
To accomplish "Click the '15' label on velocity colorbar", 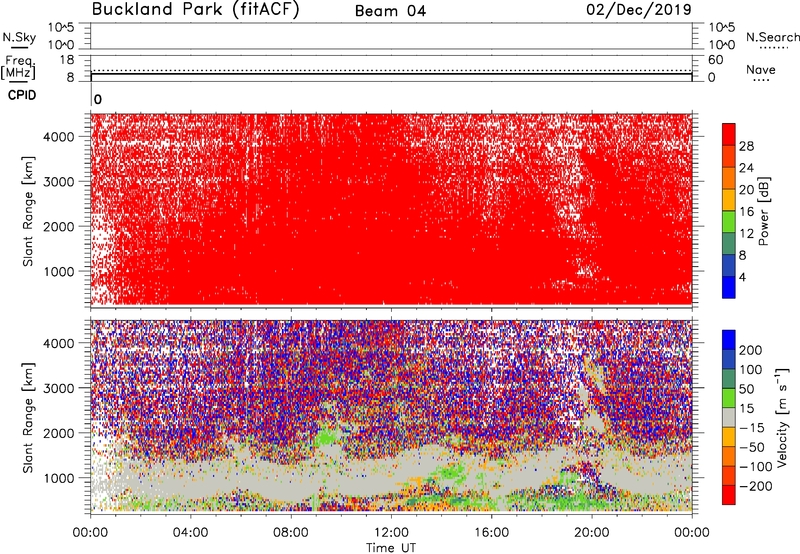I will (746, 409).
